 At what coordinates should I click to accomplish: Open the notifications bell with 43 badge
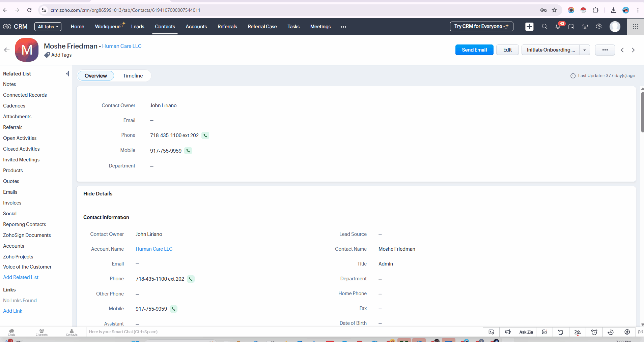pyautogui.click(x=559, y=27)
